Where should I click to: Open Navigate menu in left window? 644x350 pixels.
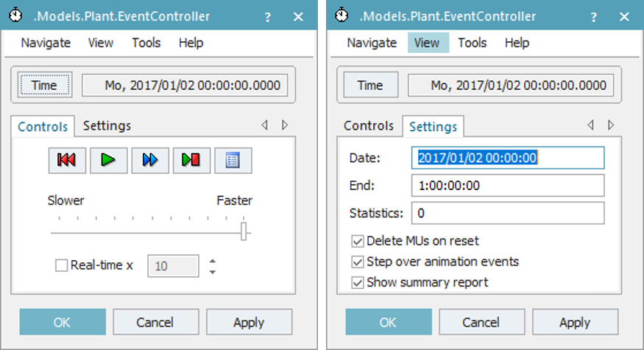(x=46, y=43)
